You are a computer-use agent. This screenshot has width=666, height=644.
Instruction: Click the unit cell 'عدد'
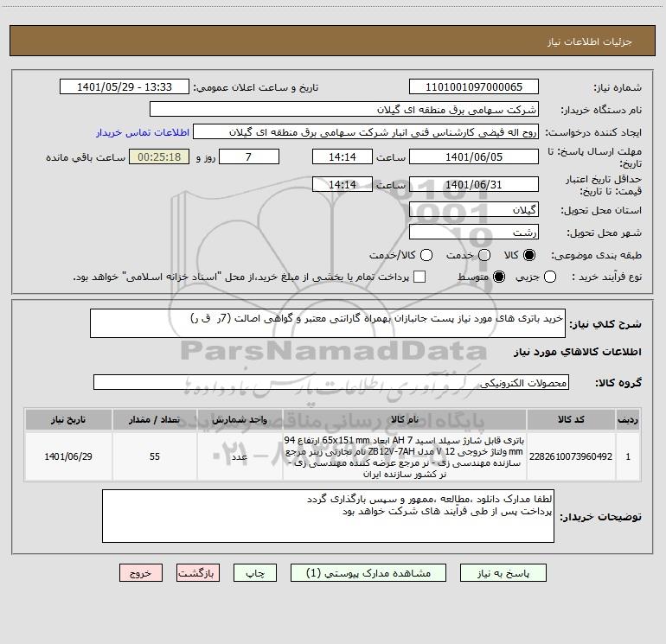pyautogui.click(x=240, y=456)
